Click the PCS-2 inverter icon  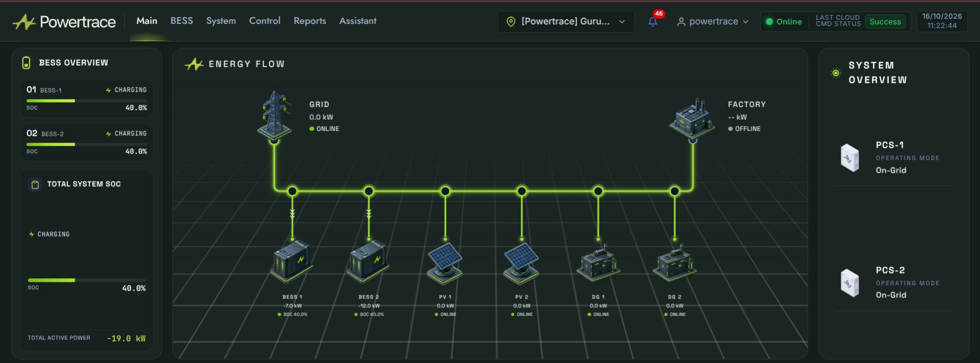(850, 283)
